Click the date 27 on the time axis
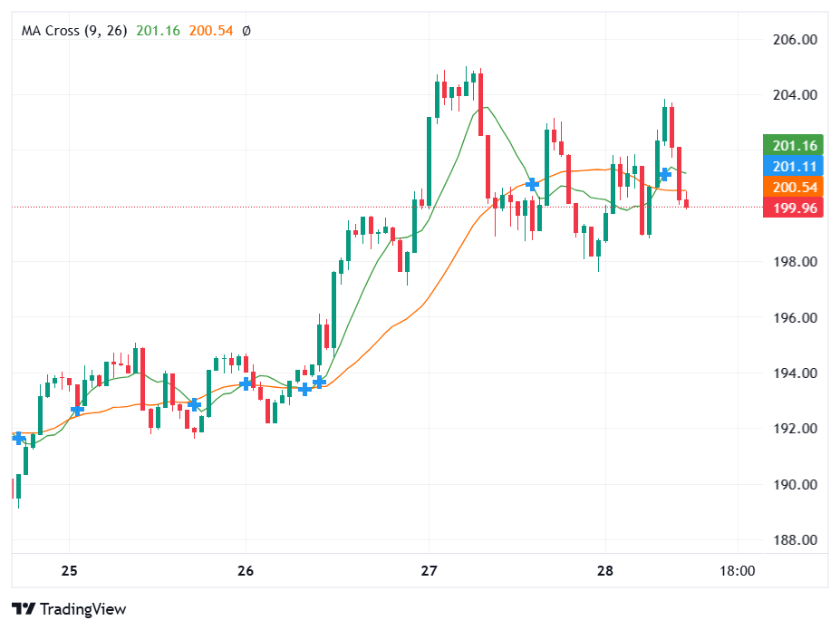Image resolution: width=840 pixels, height=630 pixels. (430, 571)
